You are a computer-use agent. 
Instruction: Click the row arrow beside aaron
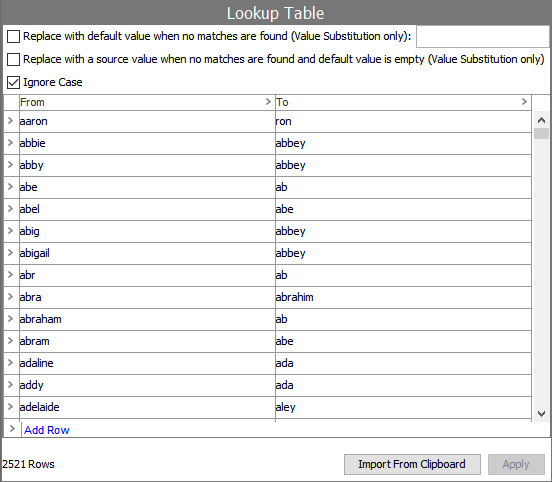pyautogui.click(x=10, y=121)
